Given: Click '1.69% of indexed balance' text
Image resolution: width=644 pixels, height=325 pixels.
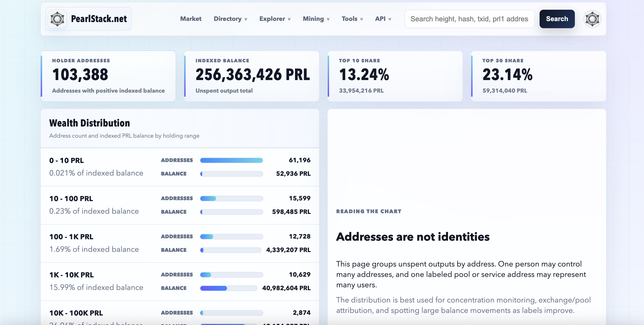Looking at the screenshot, I should pyautogui.click(x=94, y=249).
